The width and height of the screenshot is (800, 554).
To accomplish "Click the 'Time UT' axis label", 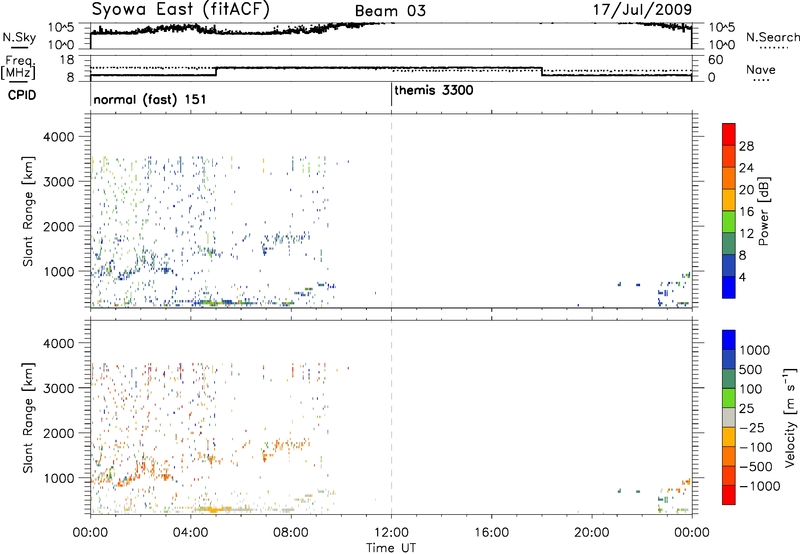I will click(391, 547).
